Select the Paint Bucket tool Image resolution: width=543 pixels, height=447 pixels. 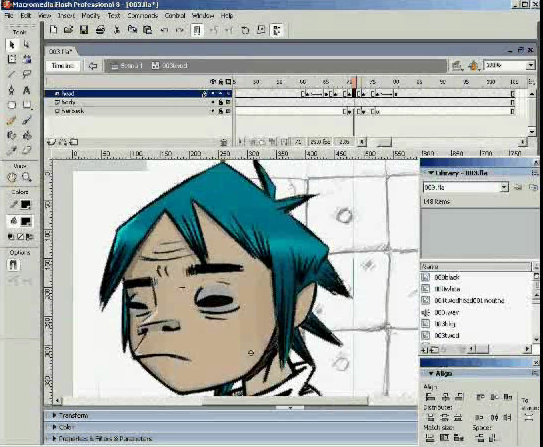(x=26, y=135)
